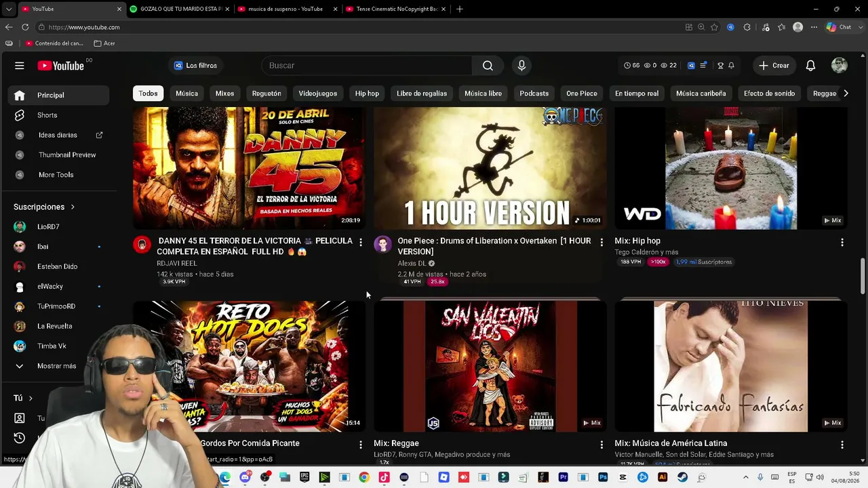868x488 pixels.
Task: Switch to the GOZALO QUE TU MARIDO tab
Action: click(x=180, y=9)
